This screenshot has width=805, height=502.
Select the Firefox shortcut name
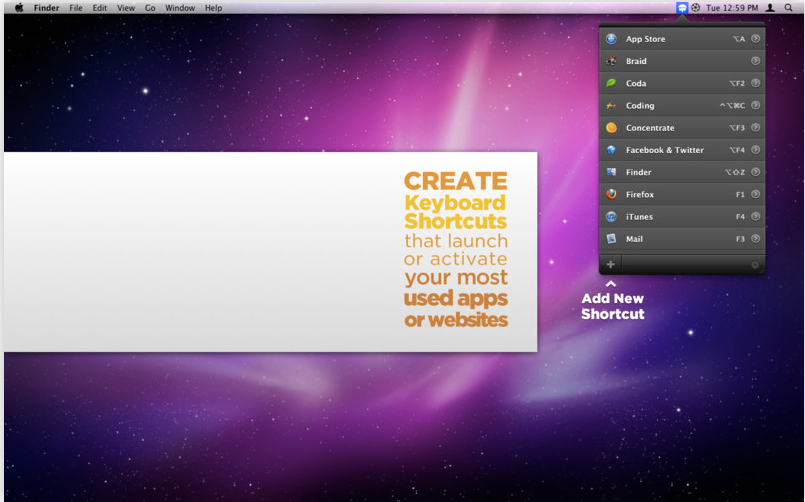pos(640,195)
